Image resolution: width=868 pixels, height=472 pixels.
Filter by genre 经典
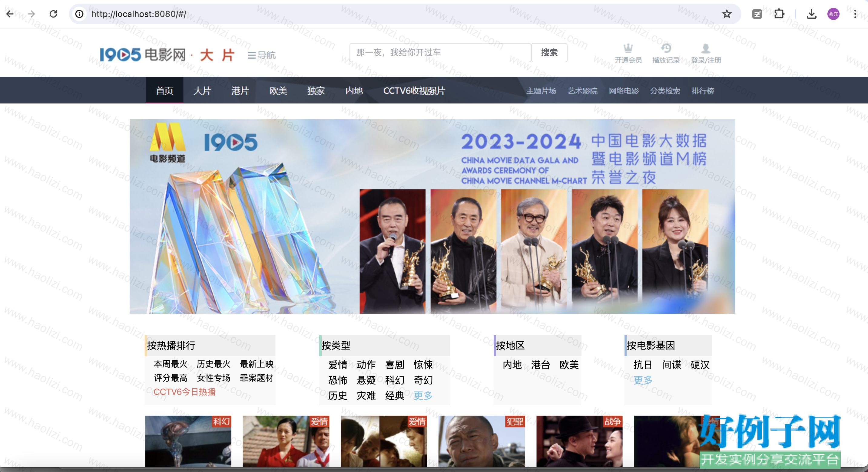click(395, 395)
